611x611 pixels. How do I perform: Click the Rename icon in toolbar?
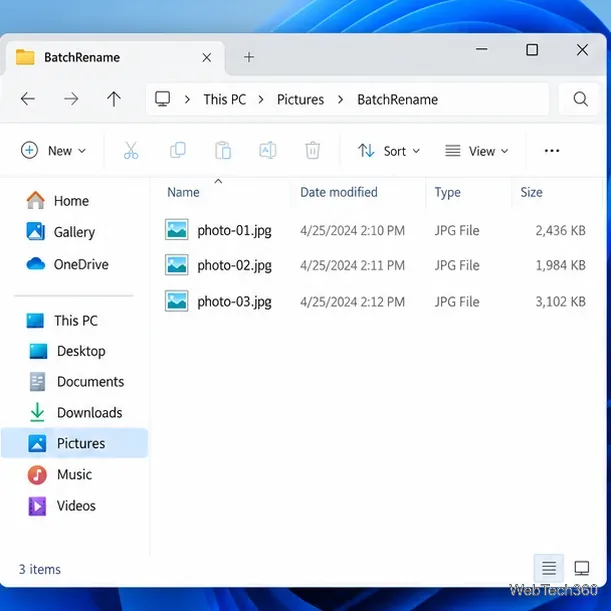[268, 150]
